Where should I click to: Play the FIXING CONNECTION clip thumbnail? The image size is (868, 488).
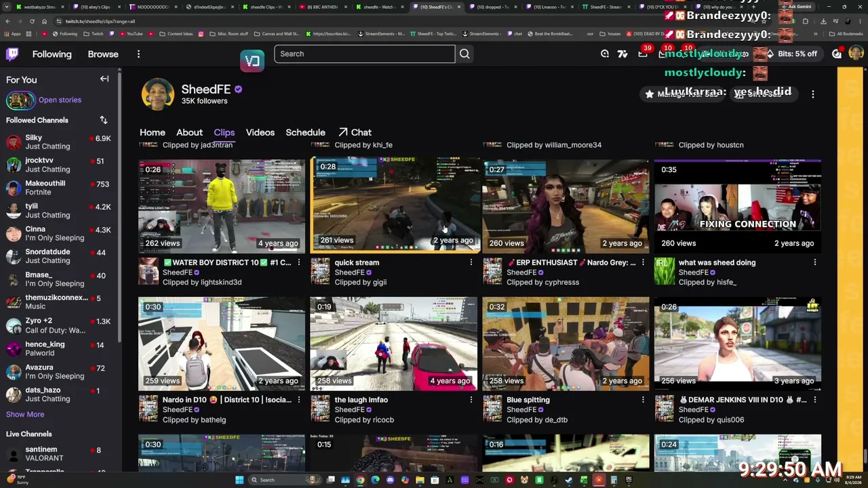(x=738, y=206)
